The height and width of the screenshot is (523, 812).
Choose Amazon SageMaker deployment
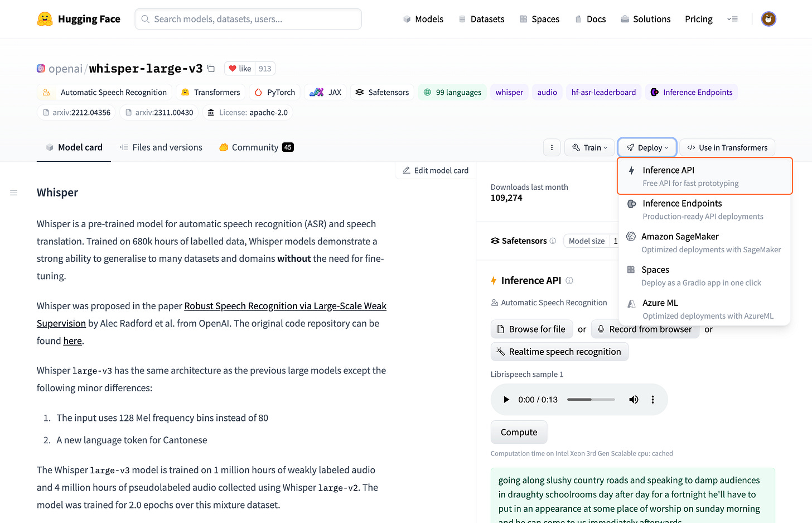tap(705, 243)
